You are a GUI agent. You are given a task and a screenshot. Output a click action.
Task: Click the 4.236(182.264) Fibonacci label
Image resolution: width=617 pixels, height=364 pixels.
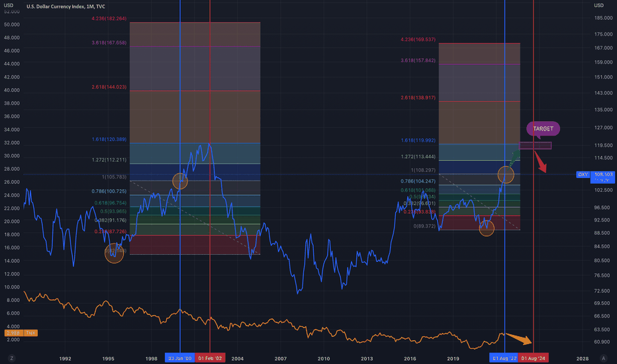[x=109, y=19]
